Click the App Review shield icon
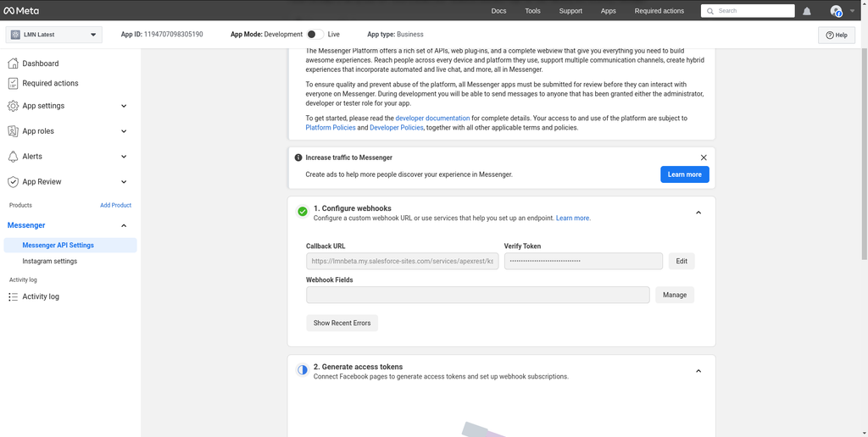Viewport: 868px width, 437px height. click(14, 182)
